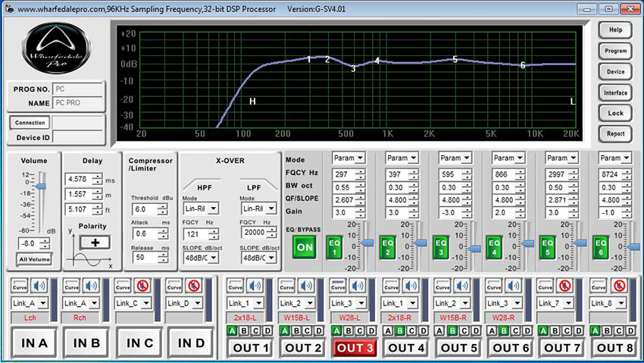Toggle input routing B for OUT 1
Image resolution: width=644 pixels, height=363 pixels.
click(243, 330)
